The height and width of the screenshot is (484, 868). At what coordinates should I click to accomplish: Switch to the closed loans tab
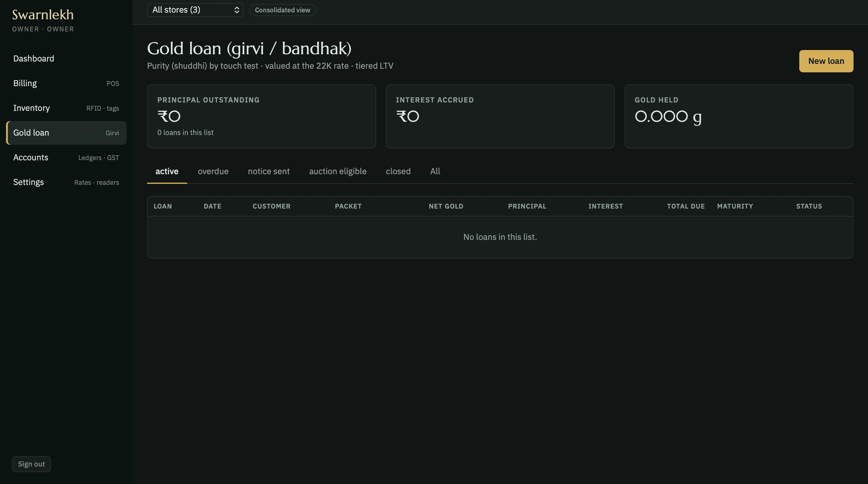pos(398,171)
